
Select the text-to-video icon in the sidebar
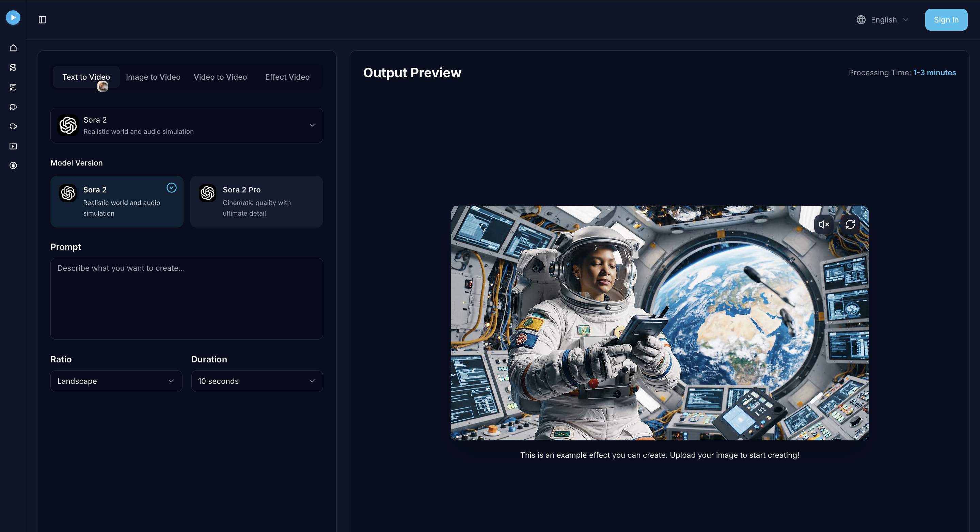point(13,87)
